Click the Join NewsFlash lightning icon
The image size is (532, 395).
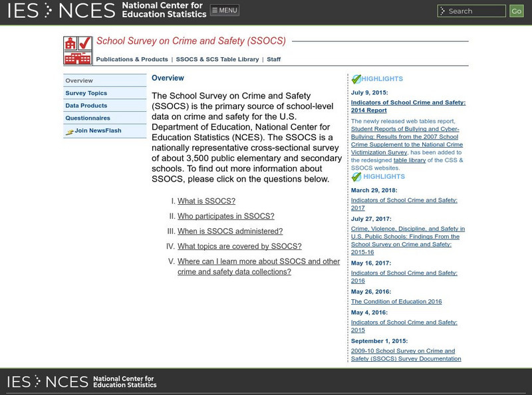70,132
